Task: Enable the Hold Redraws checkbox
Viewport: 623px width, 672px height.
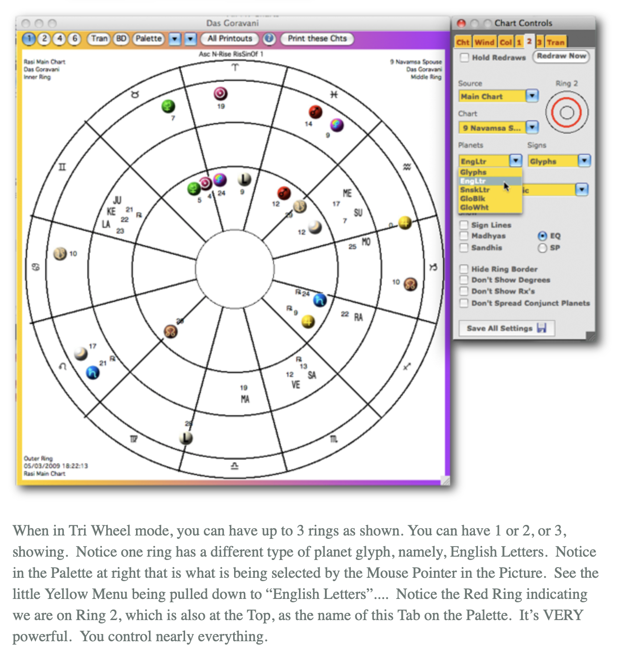Action: [x=464, y=58]
